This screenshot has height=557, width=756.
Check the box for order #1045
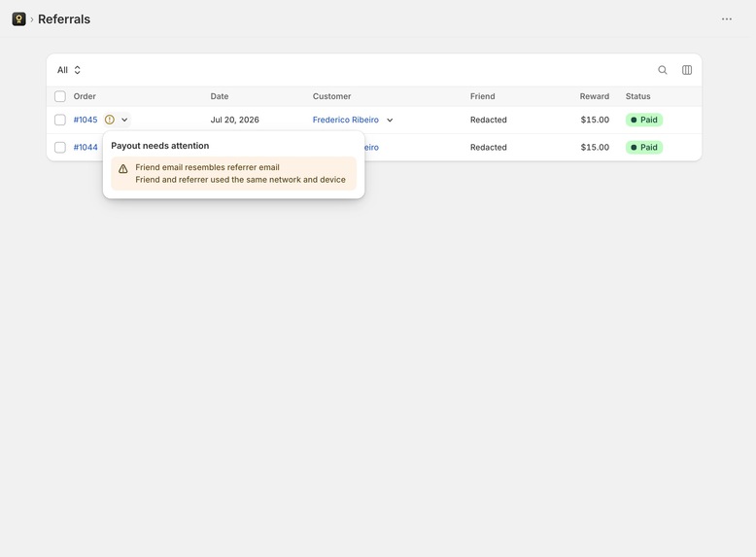click(60, 120)
